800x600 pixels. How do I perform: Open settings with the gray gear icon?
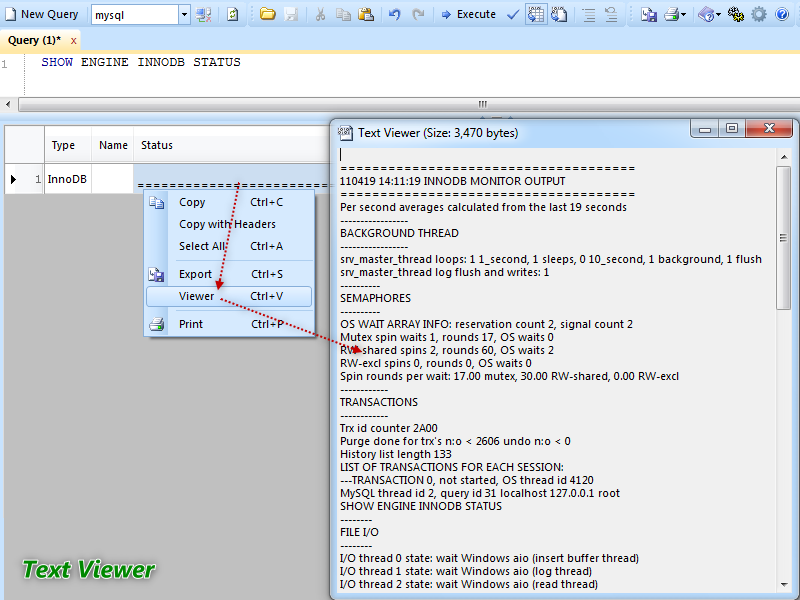point(759,14)
